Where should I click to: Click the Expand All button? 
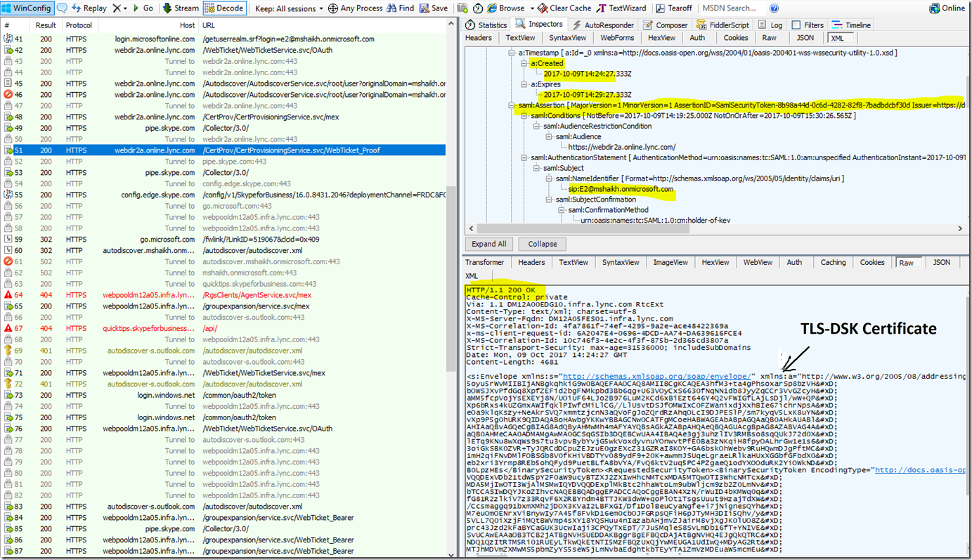[x=489, y=244]
